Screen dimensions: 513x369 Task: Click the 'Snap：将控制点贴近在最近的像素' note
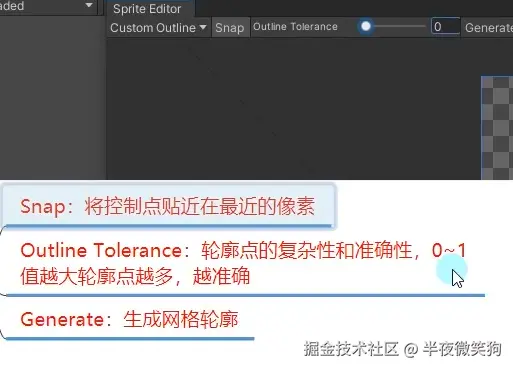[168, 206]
